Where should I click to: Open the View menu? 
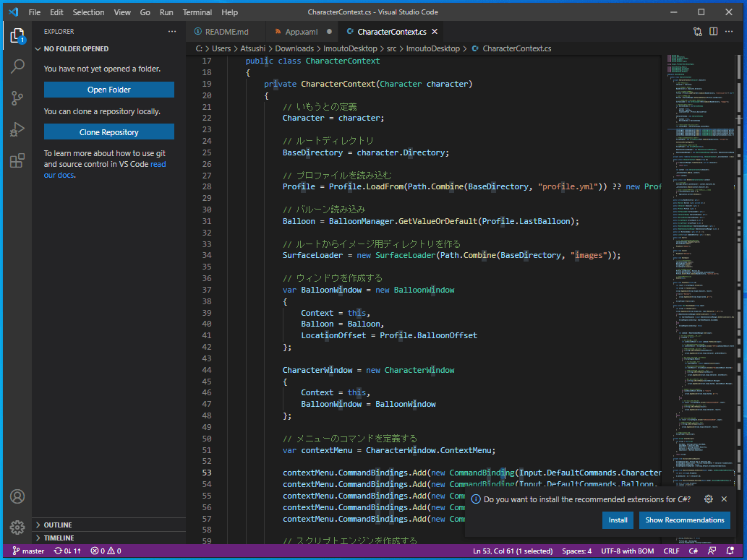tap(122, 12)
